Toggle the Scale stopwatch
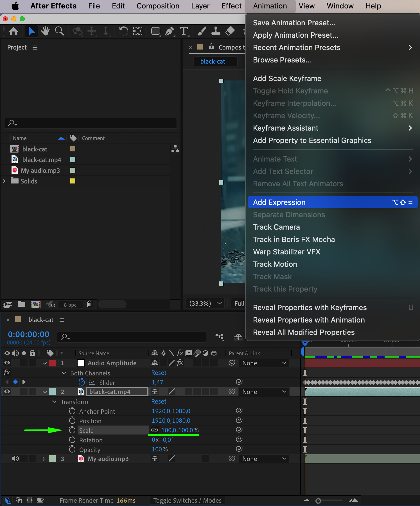The width and height of the screenshot is (420, 506). tap(72, 430)
